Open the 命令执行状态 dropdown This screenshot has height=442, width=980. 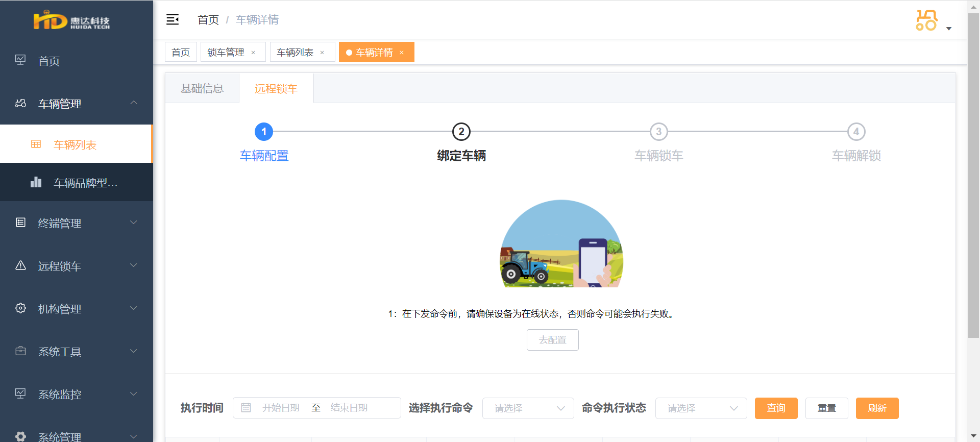point(701,408)
